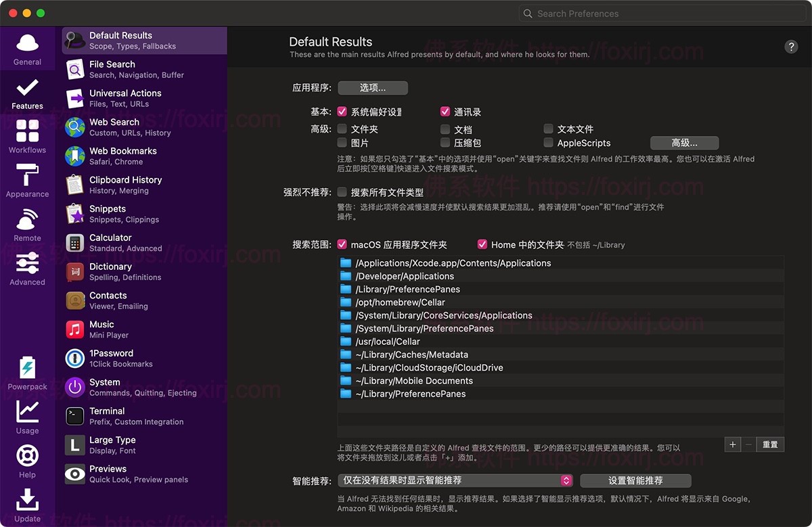Click the Calculator icon
The height and width of the screenshot is (527, 812).
tap(74, 243)
